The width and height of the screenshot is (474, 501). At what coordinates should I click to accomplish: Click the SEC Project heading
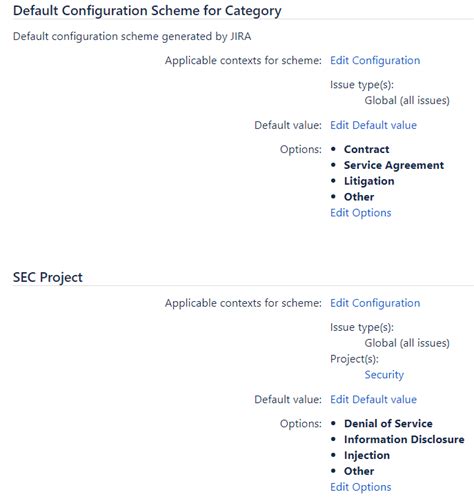pos(48,278)
